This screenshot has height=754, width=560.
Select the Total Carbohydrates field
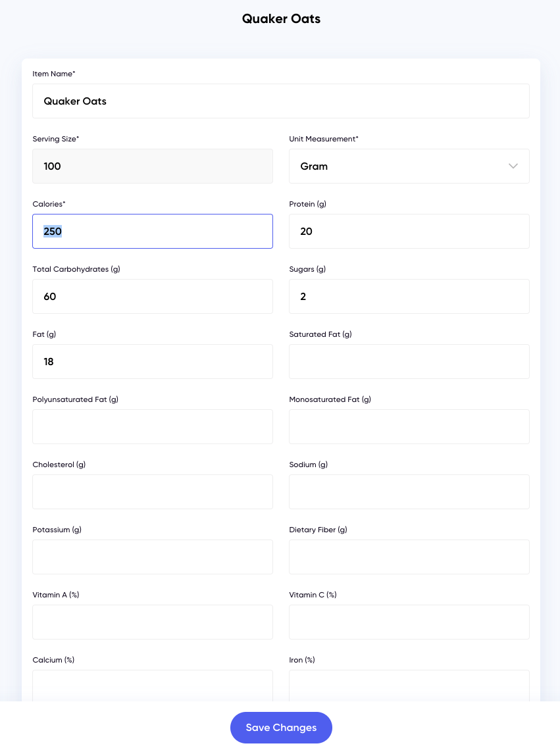pos(153,296)
